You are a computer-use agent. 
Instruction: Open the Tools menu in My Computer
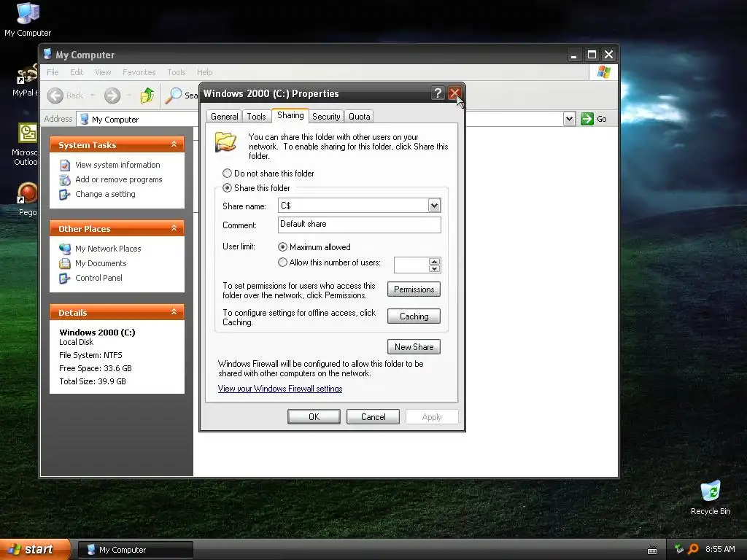click(177, 72)
